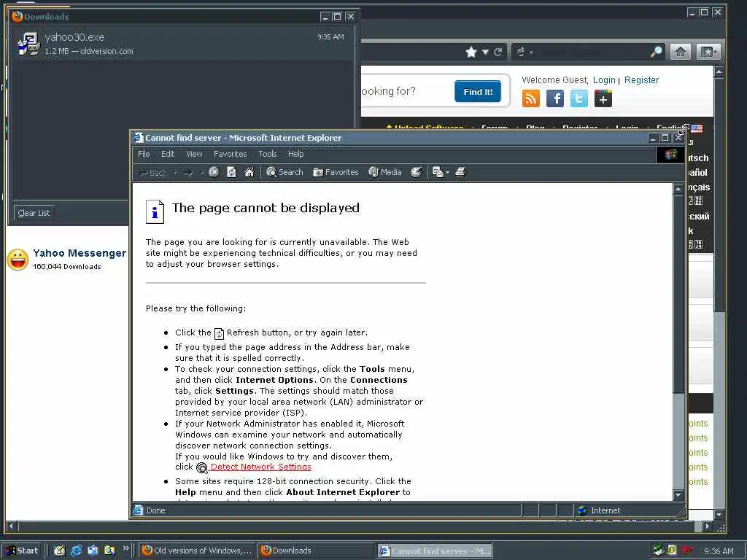Click the bookmark star in Firefox address bar

(471, 52)
